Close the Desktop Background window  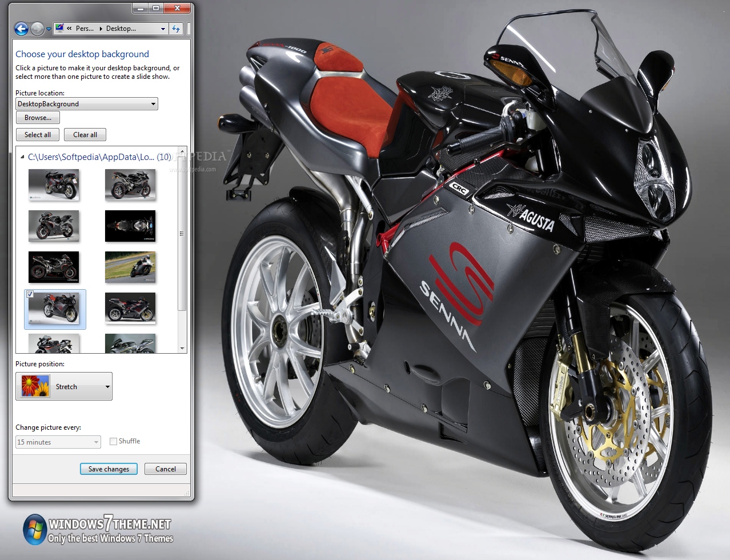(x=177, y=8)
